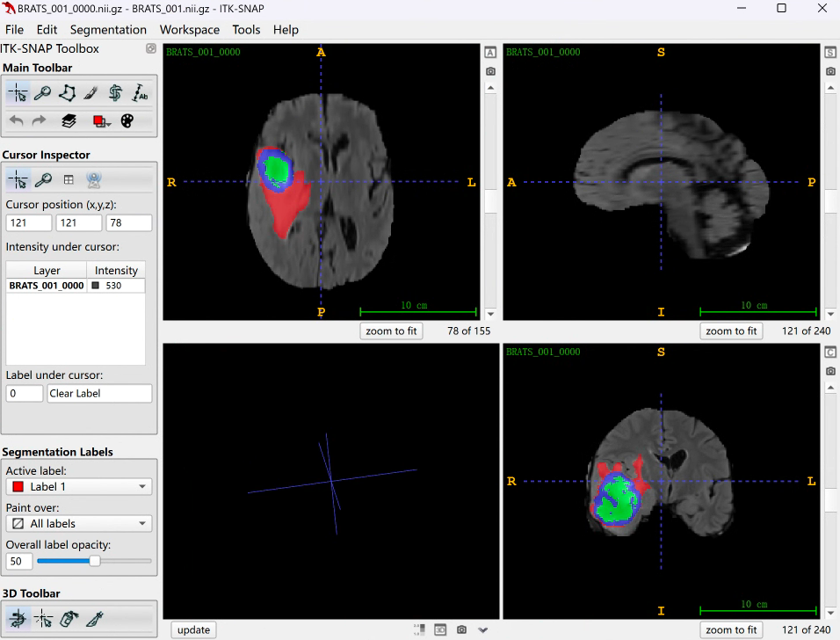Expand the 3D view options chevron
Viewport: 840px width, 640px height.
coord(483,629)
